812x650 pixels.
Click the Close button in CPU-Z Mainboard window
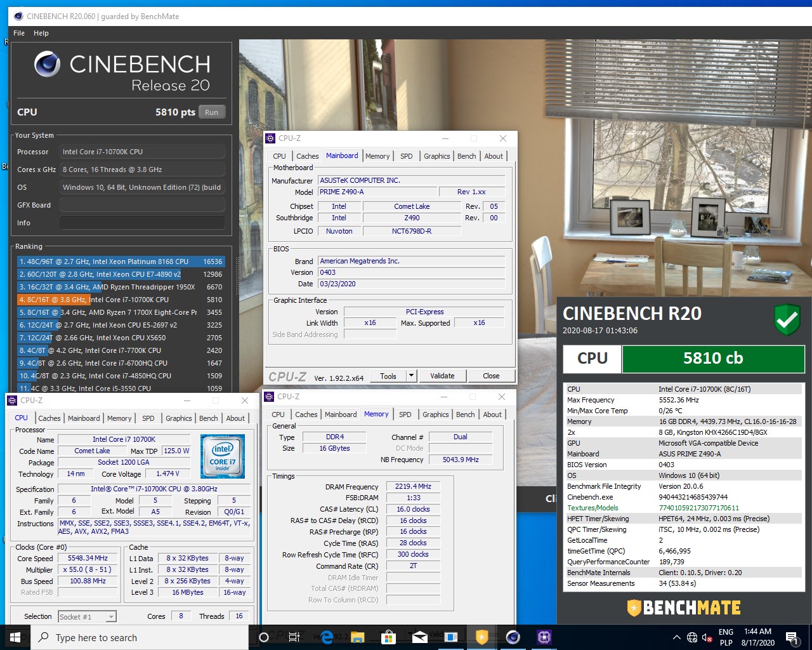click(491, 376)
